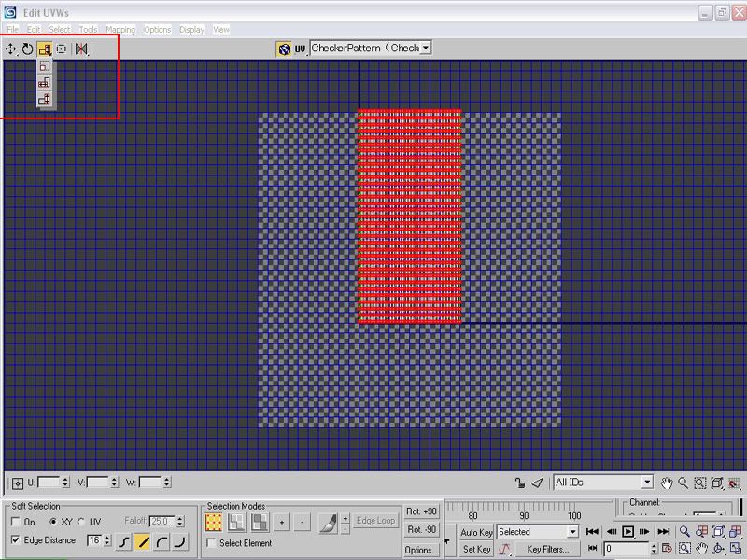Select the Freeform Mode tool
This screenshot has height=560, width=747.
62,49
